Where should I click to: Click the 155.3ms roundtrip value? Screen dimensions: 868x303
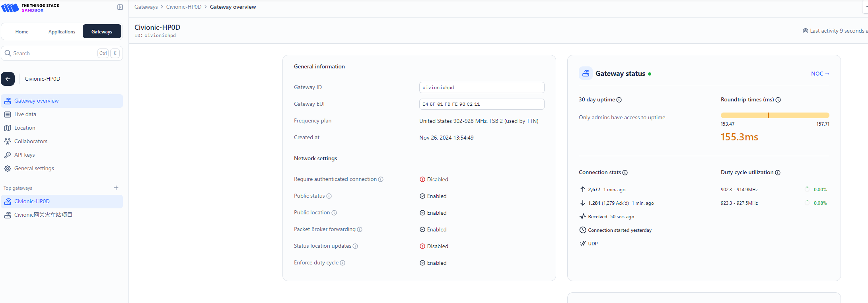click(x=740, y=137)
